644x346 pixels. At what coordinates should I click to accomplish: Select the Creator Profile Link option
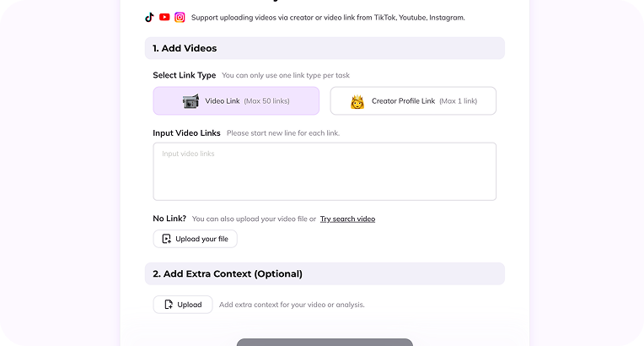click(x=413, y=101)
